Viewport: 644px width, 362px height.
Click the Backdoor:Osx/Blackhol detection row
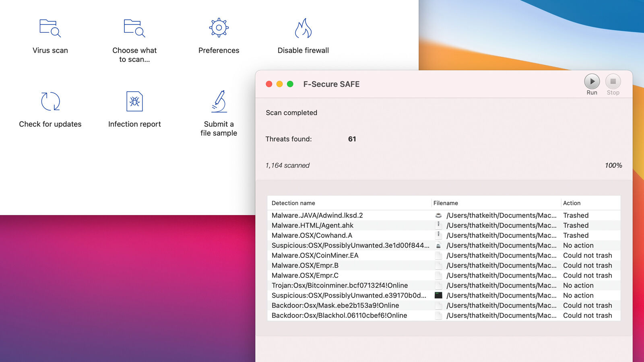[x=339, y=316]
